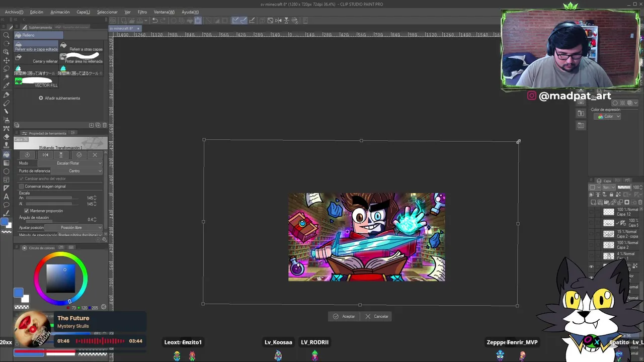This screenshot has height=362, width=644.
Task: Adjust Ángulo de rotación stepper showing 0.4
Action: coord(95,220)
